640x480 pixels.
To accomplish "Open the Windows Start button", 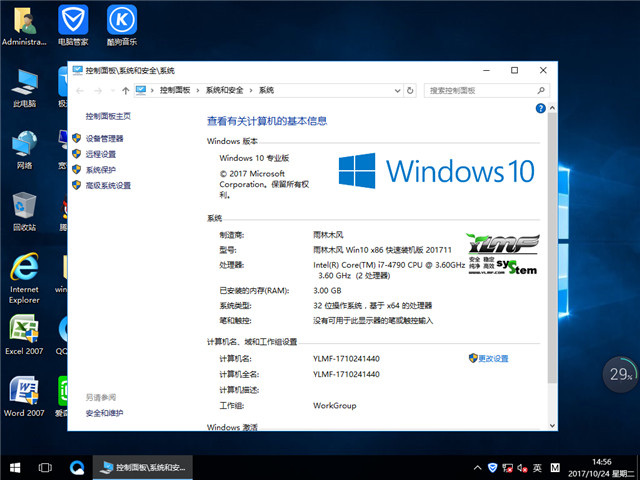I will point(15,468).
